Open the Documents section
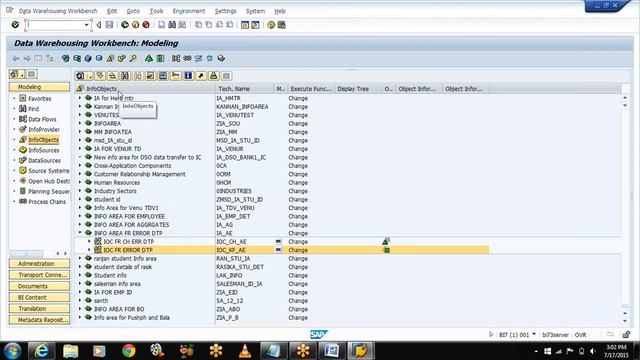Screen dimensions: 640x360 coord(39,286)
